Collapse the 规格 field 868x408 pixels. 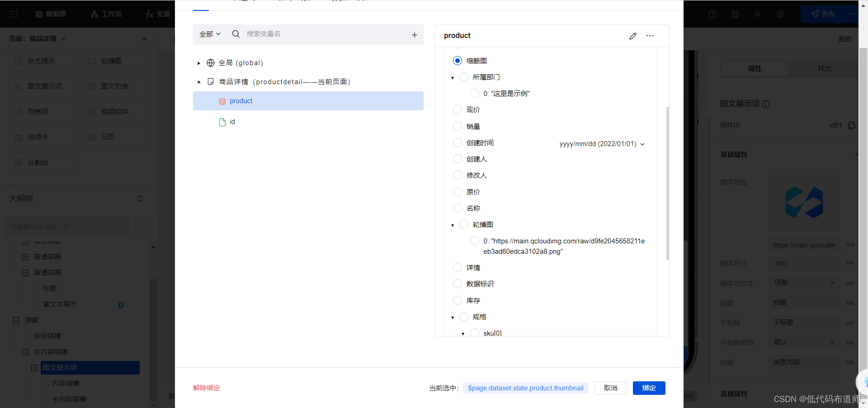[x=453, y=318]
